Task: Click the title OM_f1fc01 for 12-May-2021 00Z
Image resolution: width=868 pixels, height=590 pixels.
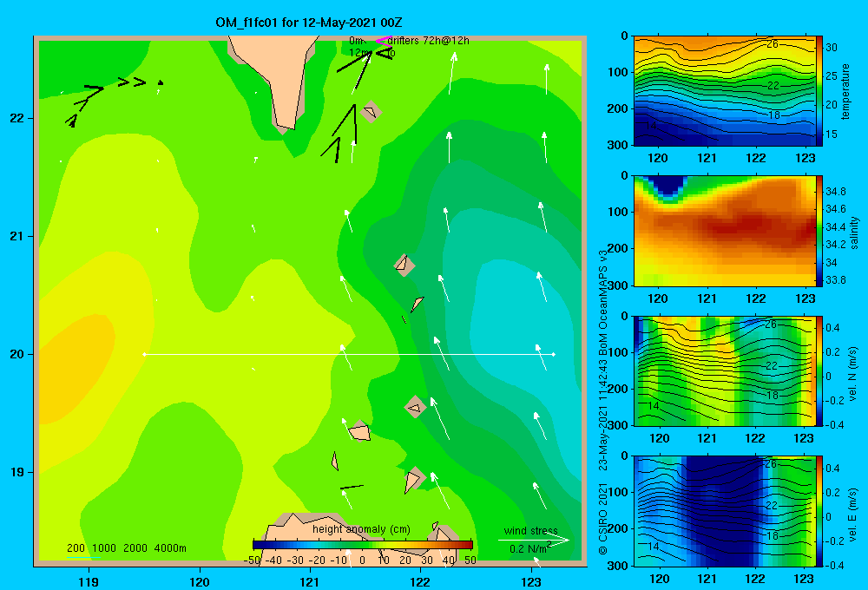Action: pos(308,23)
